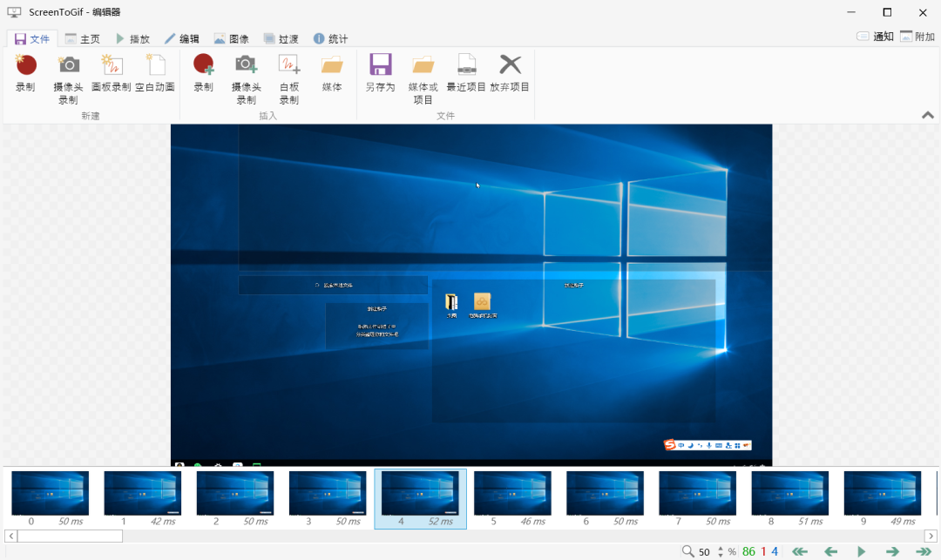941x560 pixels.
Task: Insert whiteboard recording (白板录制)
Action: click(289, 80)
